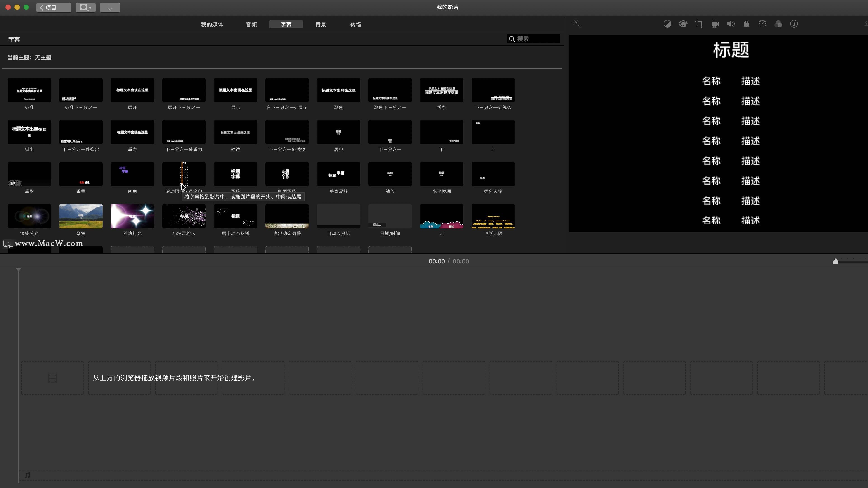
Task: Click the import media down-arrow button
Action: point(110,7)
